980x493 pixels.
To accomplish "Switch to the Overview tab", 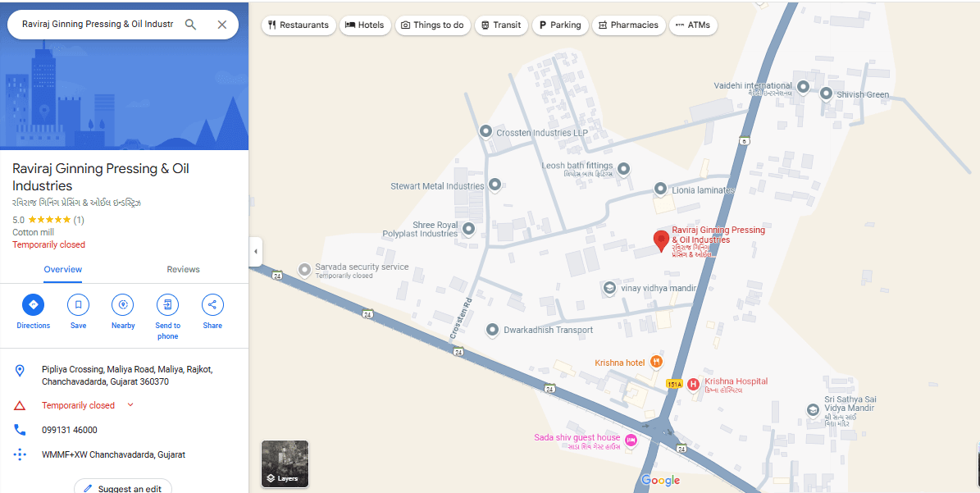I will tap(62, 269).
